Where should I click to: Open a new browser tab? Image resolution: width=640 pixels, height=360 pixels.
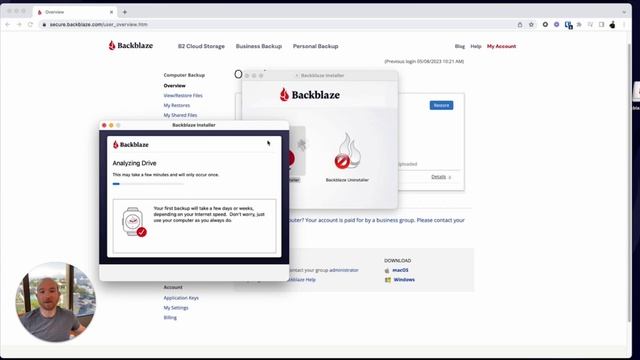(x=124, y=12)
